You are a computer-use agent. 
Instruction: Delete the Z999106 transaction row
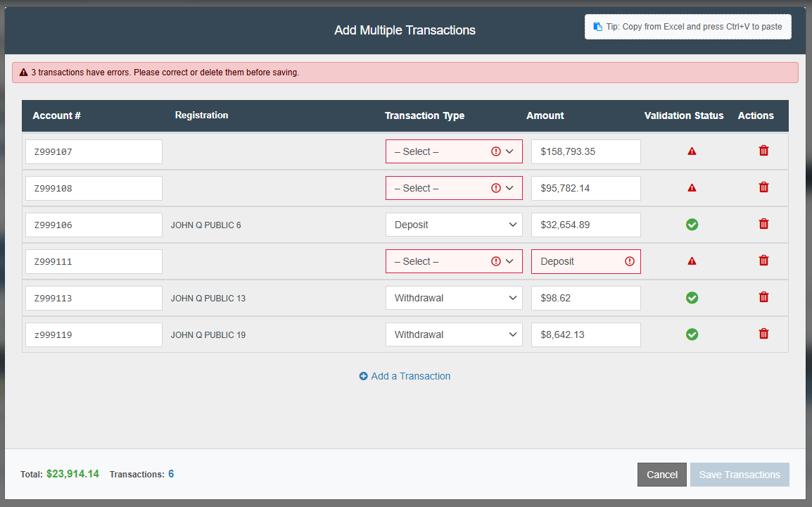tap(763, 224)
